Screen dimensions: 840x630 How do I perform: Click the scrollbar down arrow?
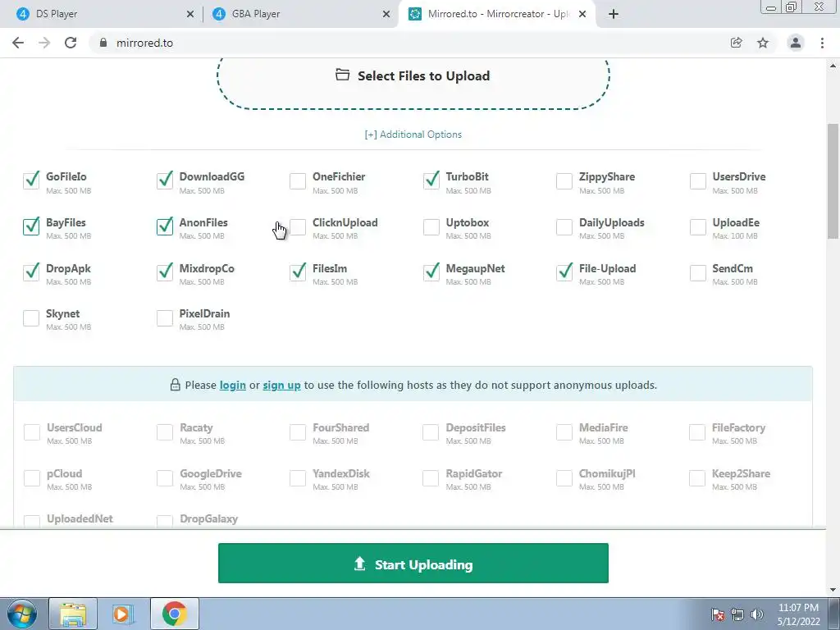tap(833, 590)
